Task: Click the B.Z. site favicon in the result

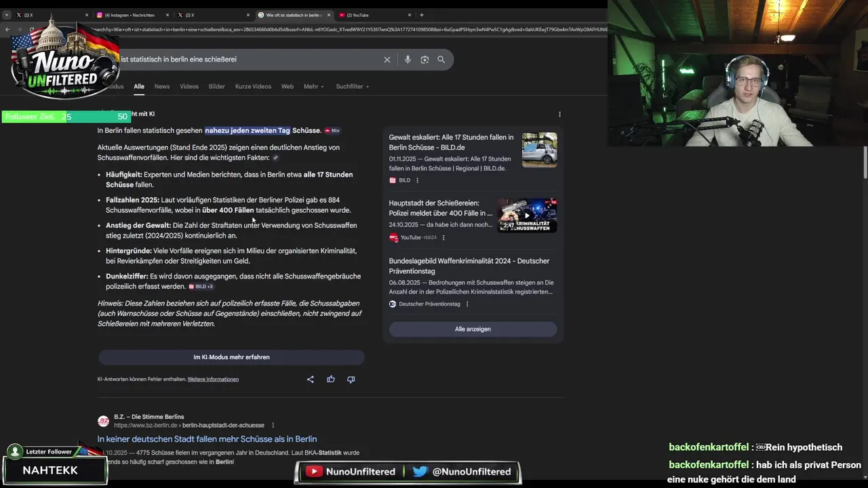Action: (x=103, y=421)
